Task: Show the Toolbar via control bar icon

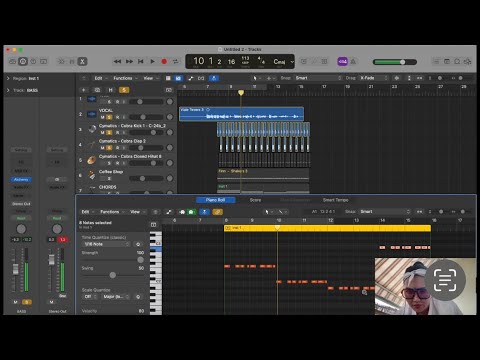Action: 44,62
